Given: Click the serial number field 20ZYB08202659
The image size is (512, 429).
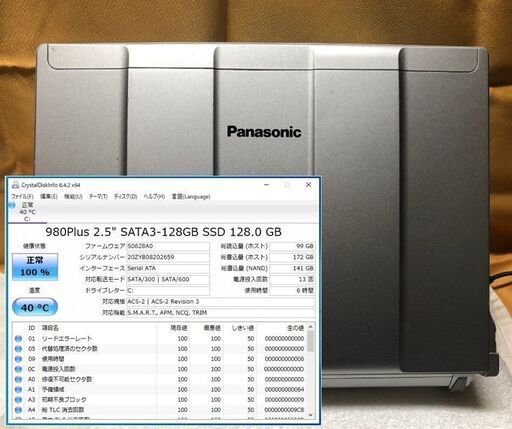Looking at the screenshot, I should click(x=168, y=257).
